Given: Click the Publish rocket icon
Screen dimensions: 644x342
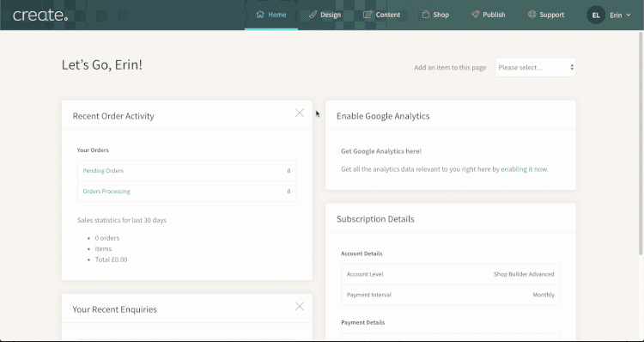Looking at the screenshot, I should click(475, 15).
